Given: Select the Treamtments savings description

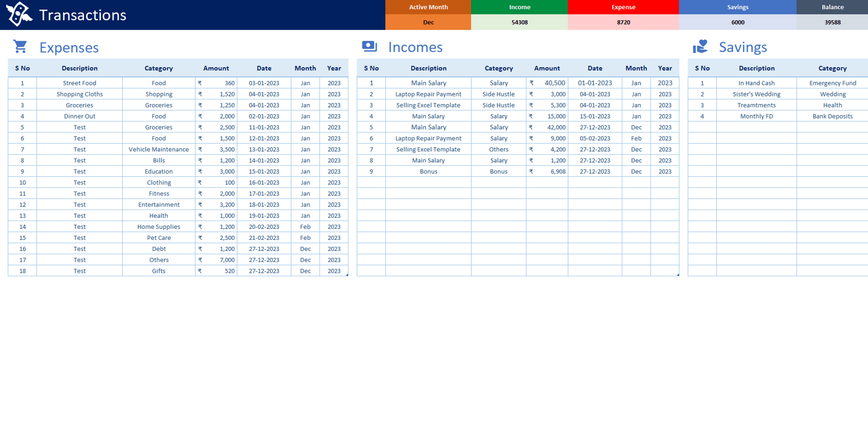Looking at the screenshot, I should 756,105.
